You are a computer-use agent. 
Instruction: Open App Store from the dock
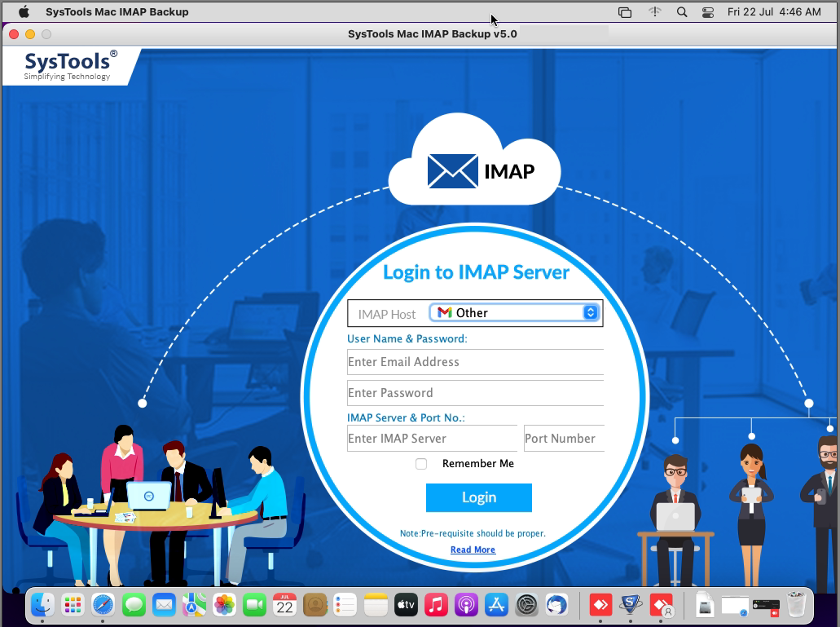pyautogui.click(x=497, y=606)
